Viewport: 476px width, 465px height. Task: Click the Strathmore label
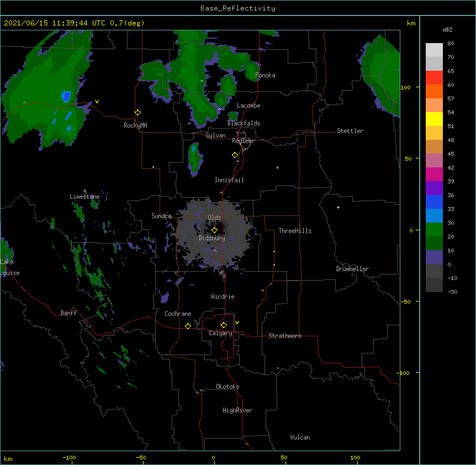point(285,336)
